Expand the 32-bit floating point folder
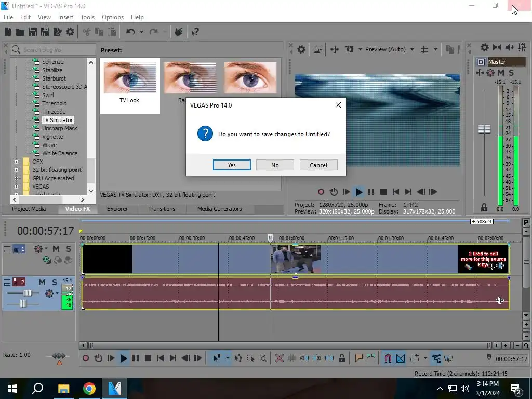 (16, 170)
